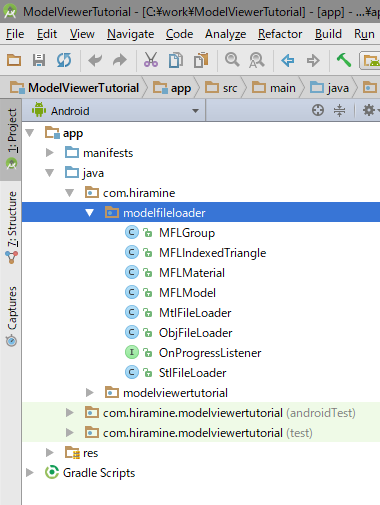Expand the androidTest package node
The height and width of the screenshot is (505, 380).
70,413
